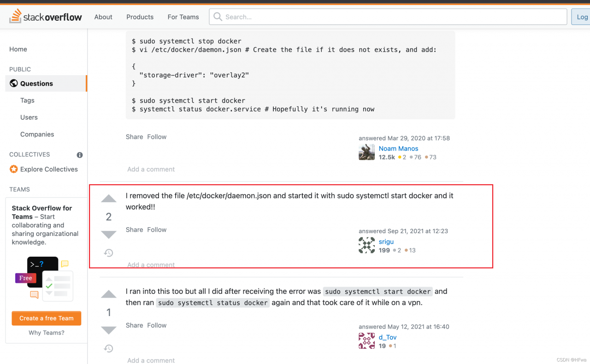The width and height of the screenshot is (590, 364).
Task: Upvote srigu's answer
Action: [x=108, y=198]
